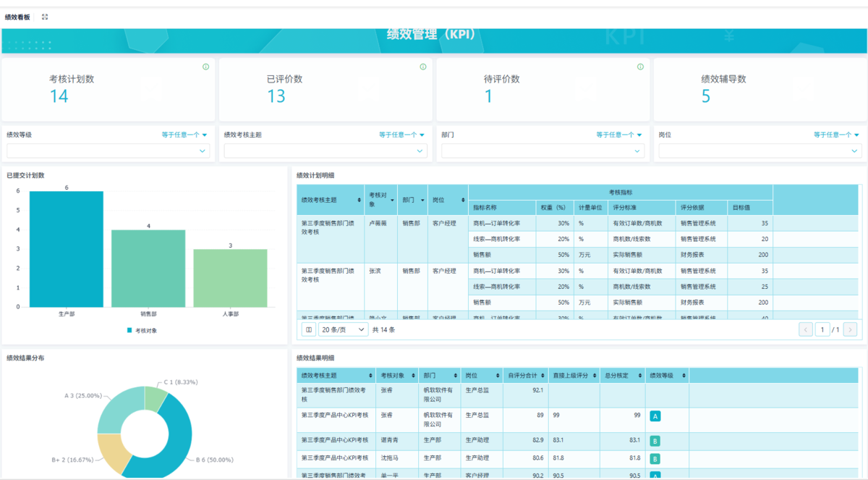Click the 绩效辅导数 value 5

point(706,96)
